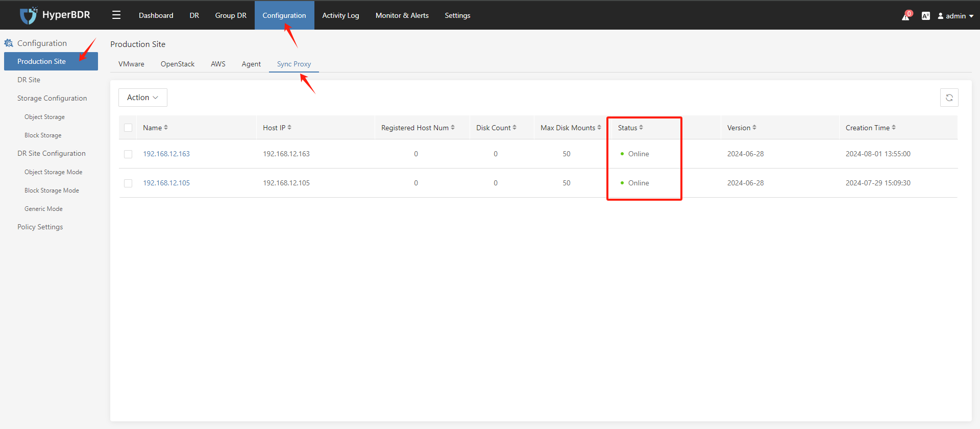
Task: Switch to the AWS tab
Action: (x=218, y=64)
